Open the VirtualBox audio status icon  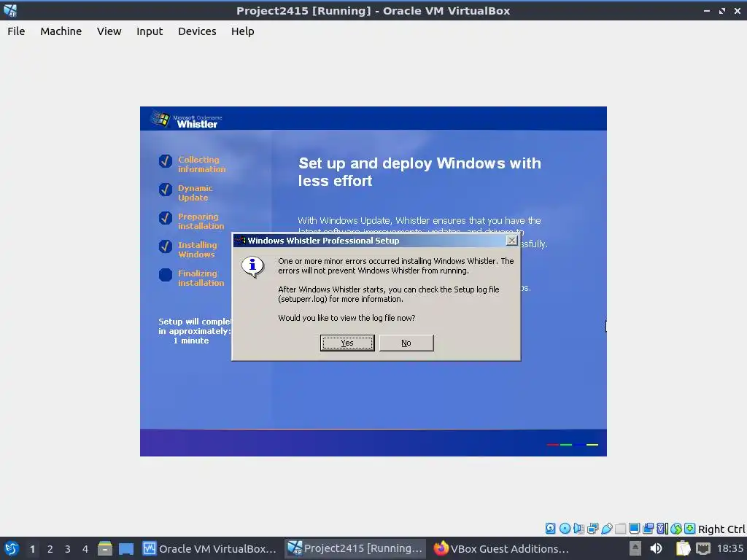pyautogui.click(x=578, y=528)
